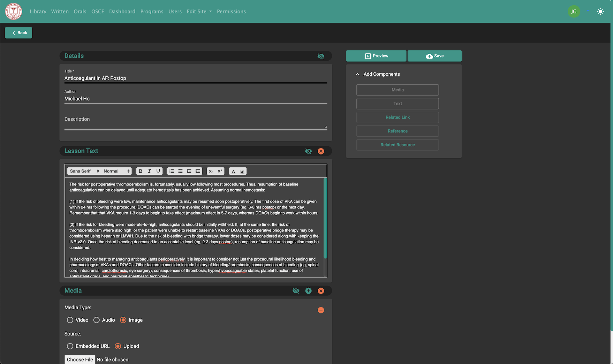Select the Video media type
This screenshot has height=364, width=613.
coord(70,320)
